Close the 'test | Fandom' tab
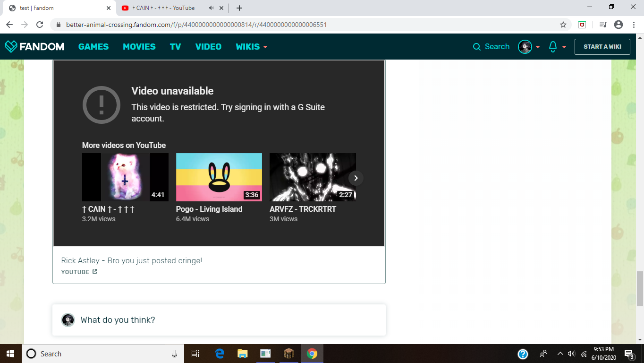Image resolution: width=644 pixels, height=363 pixels. click(109, 8)
